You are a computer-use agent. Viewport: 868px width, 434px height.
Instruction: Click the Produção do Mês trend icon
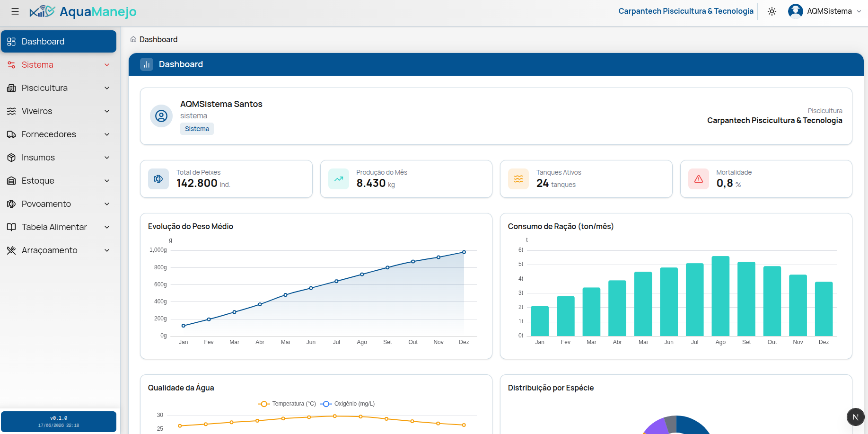[x=339, y=179]
